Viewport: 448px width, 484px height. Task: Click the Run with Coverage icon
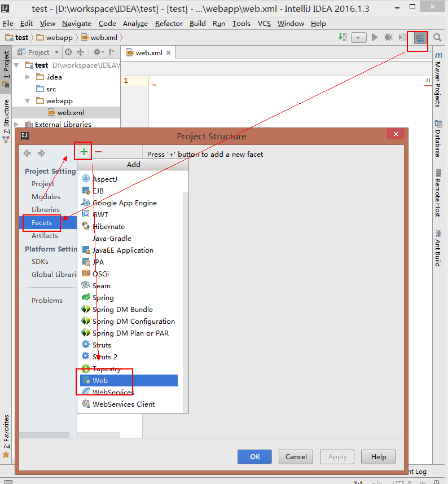pyautogui.click(x=403, y=37)
